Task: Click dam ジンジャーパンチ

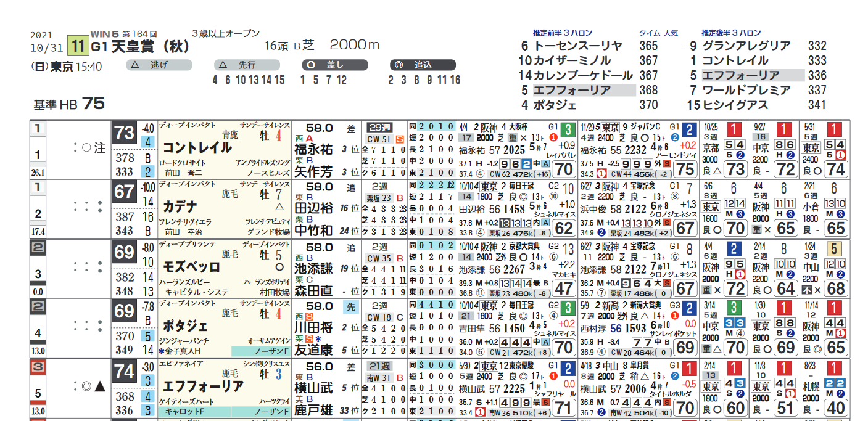Action: point(184,340)
